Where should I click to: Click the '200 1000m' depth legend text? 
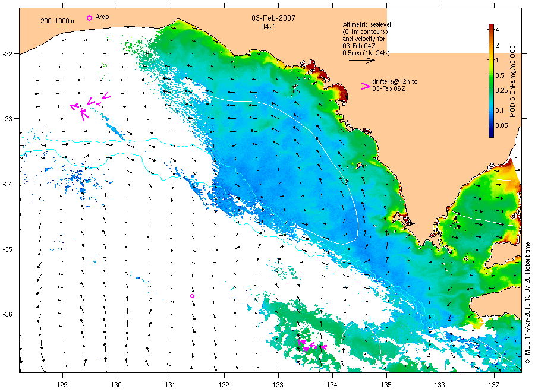[x=57, y=21]
